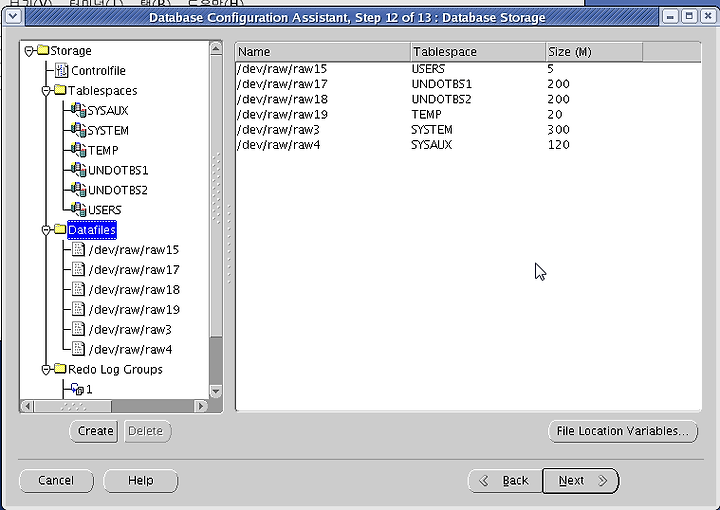Click the /dev/raw/raw15 datafile icon
This screenshot has height=510, width=720.
[79, 249]
